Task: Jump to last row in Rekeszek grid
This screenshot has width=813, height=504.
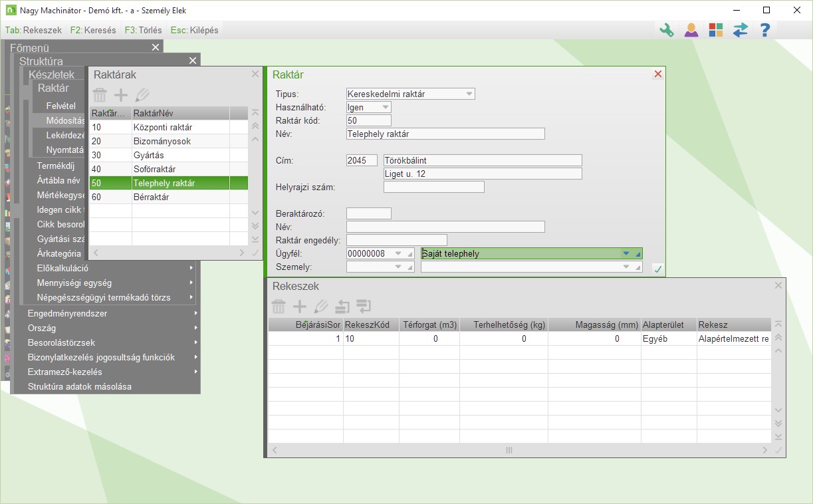Action: click(x=778, y=437)
